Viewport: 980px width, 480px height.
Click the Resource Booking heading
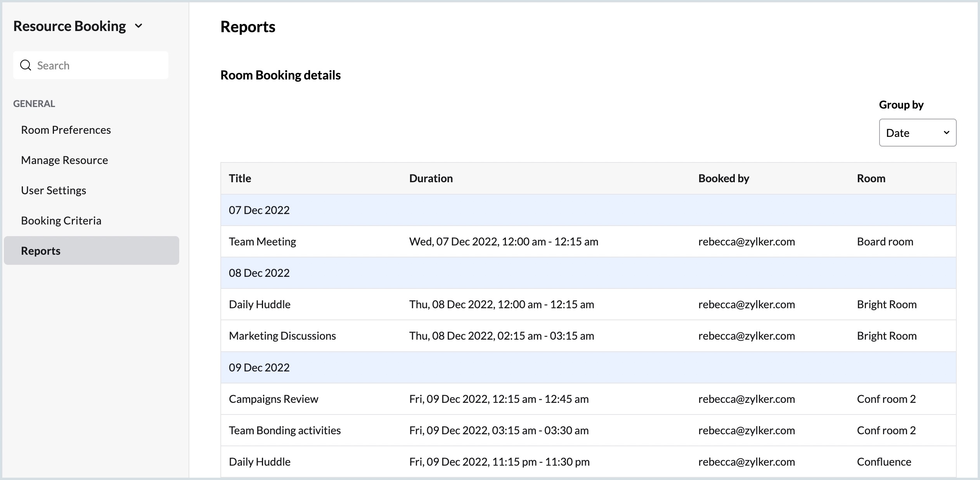pyautogui.click(x=69, y=26)
